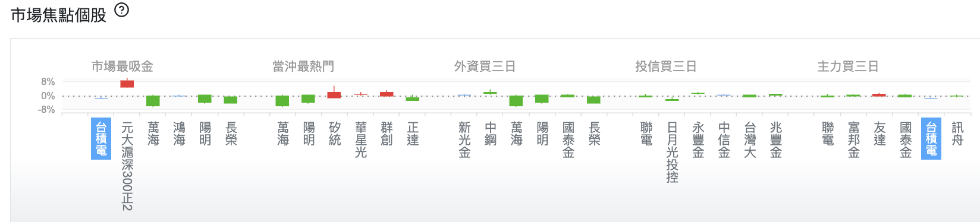Image resolution: width=980 pixels, height=222 pixels.
Task: Open the 中鋼 stock label
Action: coord(491,134)
